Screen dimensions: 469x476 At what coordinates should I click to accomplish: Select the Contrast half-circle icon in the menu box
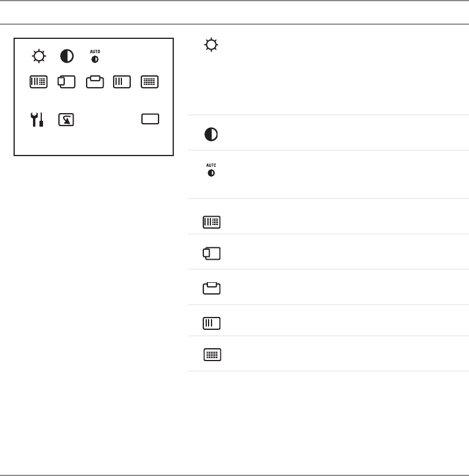click(67, 57)
